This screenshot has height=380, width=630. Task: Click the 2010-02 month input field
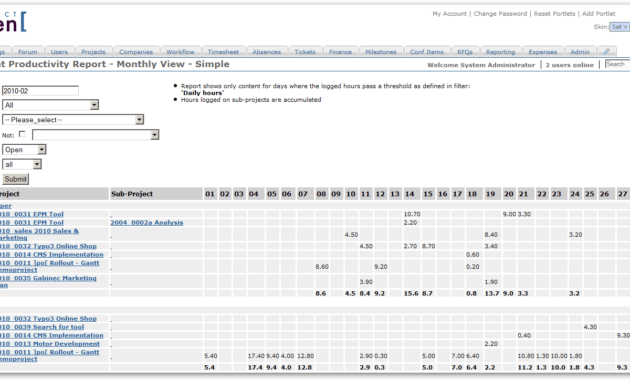pos(40,91)
